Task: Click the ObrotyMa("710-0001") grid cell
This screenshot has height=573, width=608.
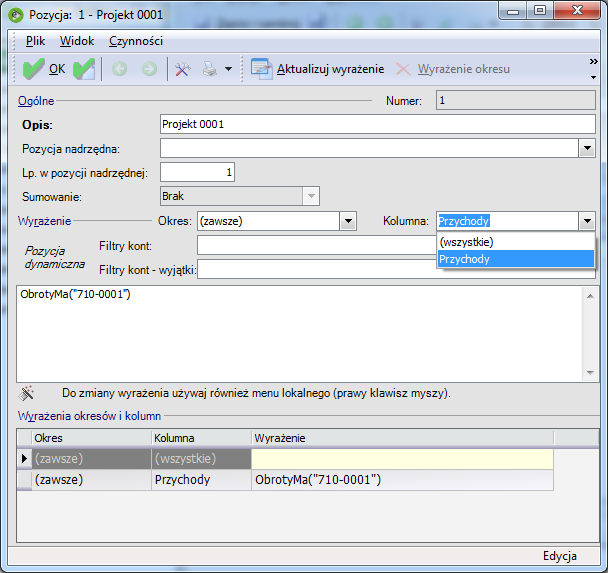Action: tap(402, 480)
